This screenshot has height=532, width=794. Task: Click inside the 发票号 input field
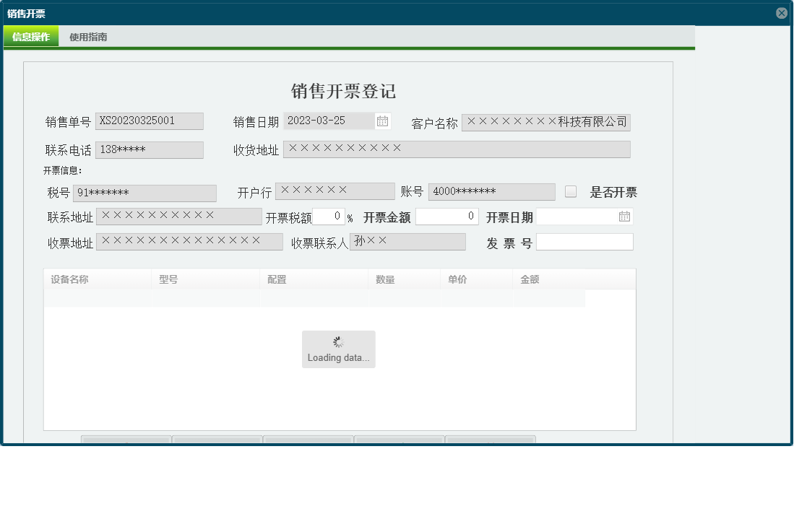pos(585,242)
